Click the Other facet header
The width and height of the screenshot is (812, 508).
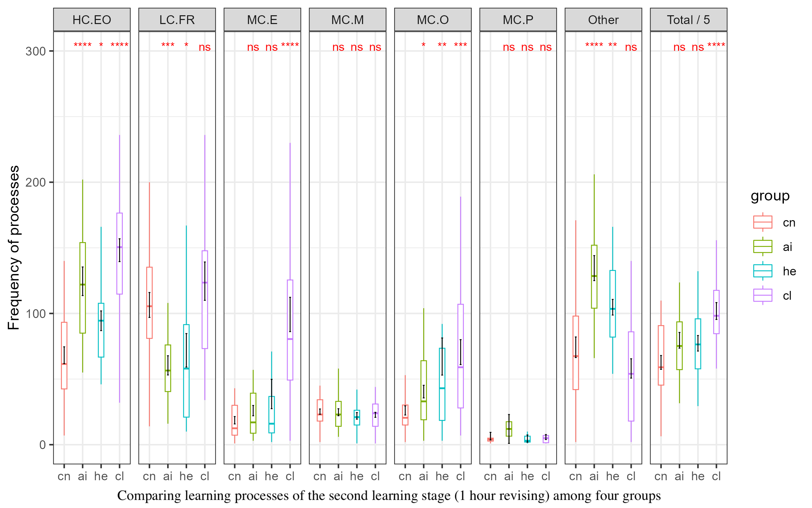(603, 20)
